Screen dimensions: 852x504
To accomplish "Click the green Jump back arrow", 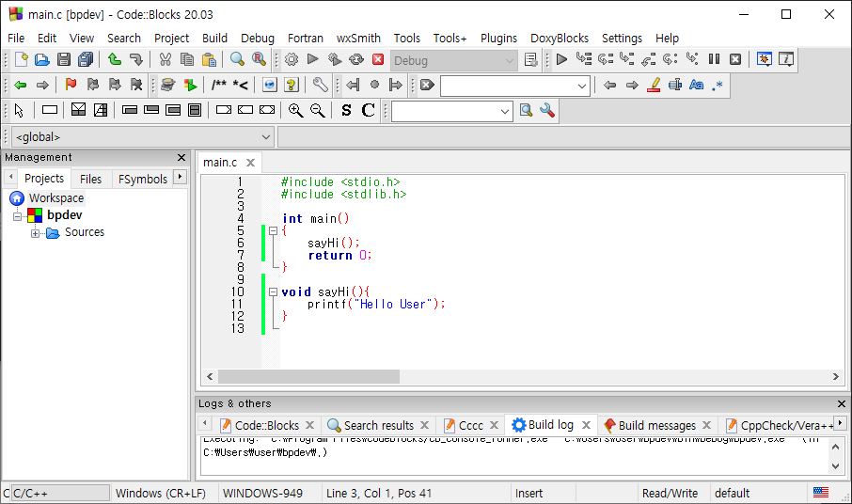I will point(21,85).
